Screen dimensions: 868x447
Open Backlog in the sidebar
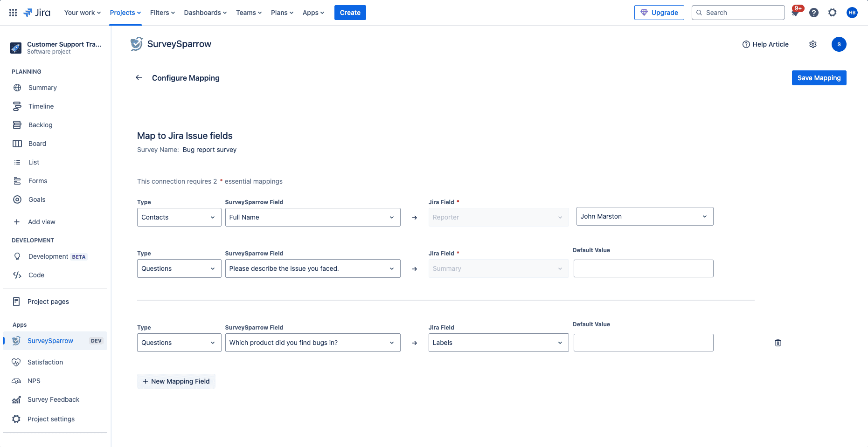[40, 125]
